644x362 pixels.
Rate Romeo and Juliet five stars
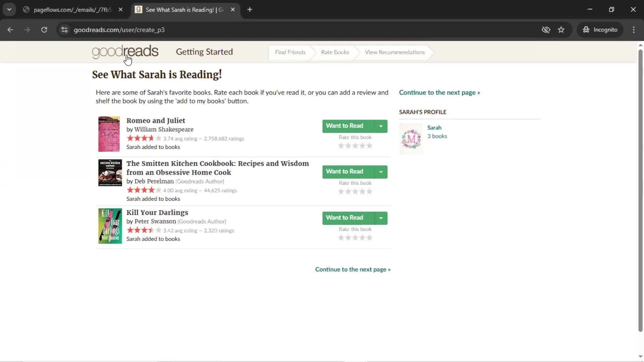369,145
